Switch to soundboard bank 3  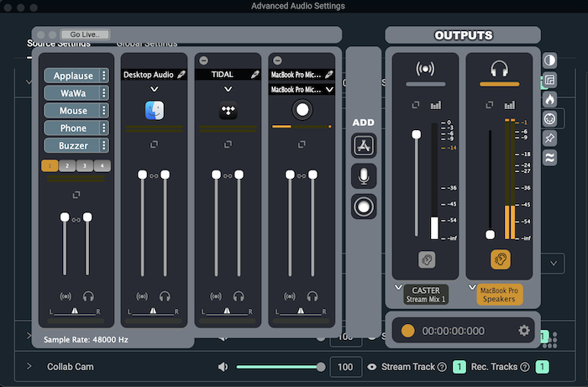tap(84, 165)
